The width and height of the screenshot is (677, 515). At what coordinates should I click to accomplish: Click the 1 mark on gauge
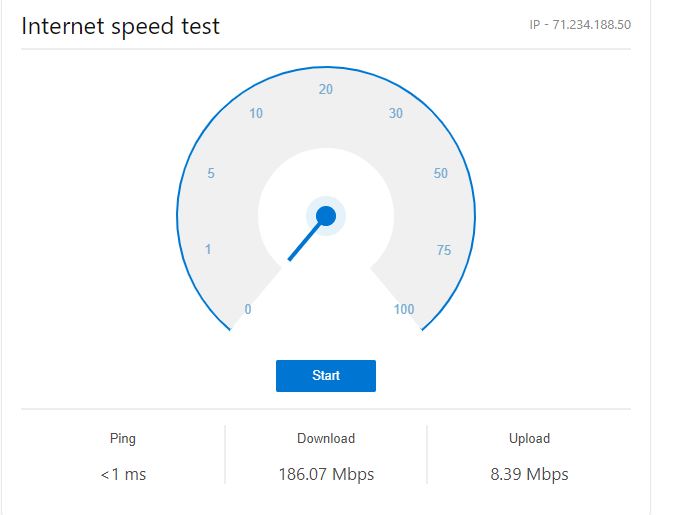click(x=208, y=249)
